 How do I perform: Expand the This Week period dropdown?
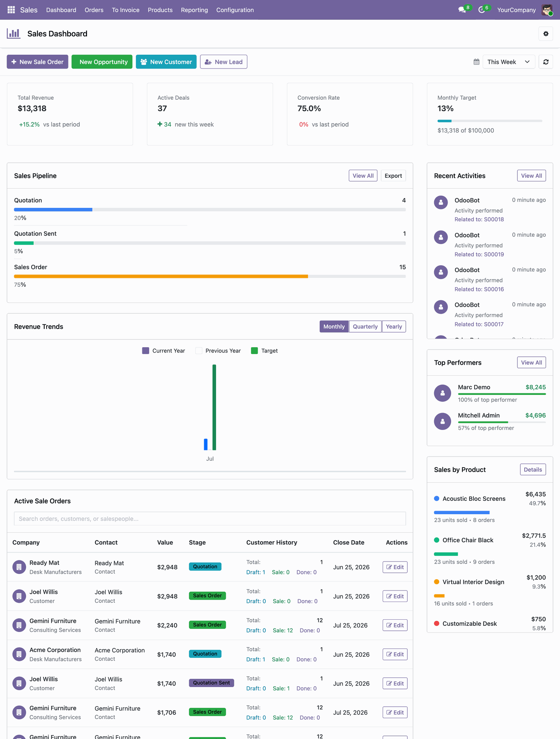508,62
